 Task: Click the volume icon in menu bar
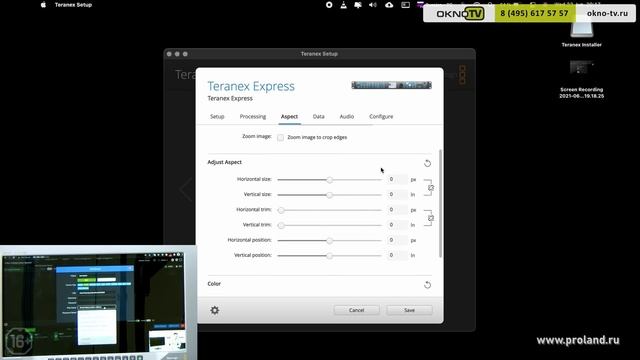point(373,5)
